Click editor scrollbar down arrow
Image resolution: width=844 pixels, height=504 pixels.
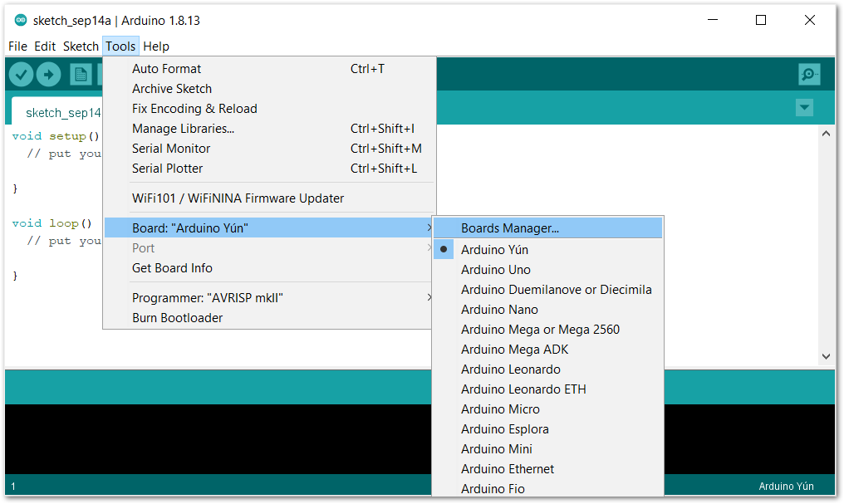point(827,356)
